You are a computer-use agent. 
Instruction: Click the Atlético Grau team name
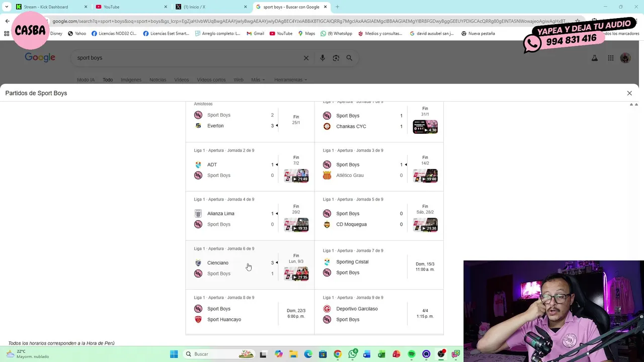(x=350, y=175)
